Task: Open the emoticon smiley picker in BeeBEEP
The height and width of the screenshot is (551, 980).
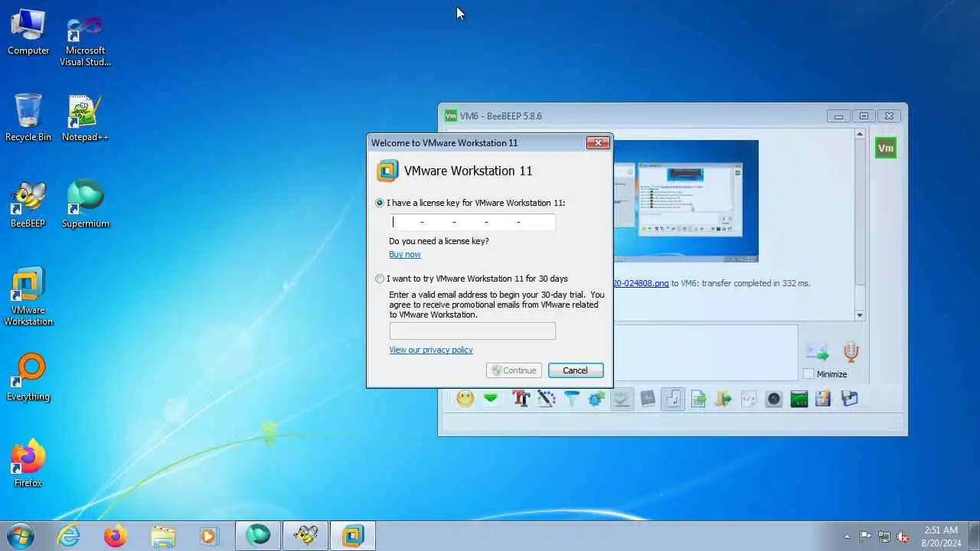Action: click(465, 399)
